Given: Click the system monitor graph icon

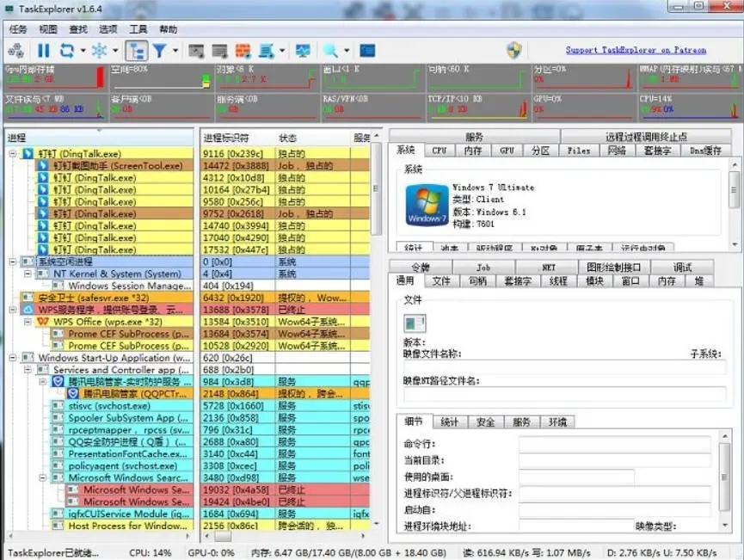Looking at the screenshot, I should click(x=301, y=50).
